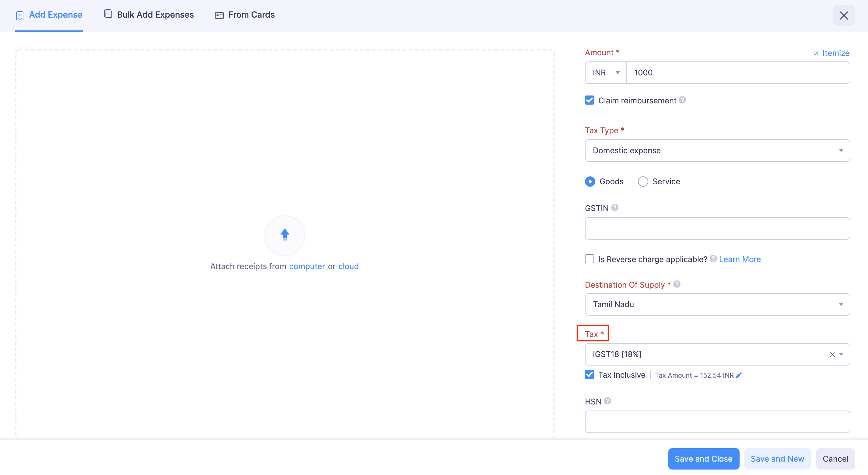The width and height of the screenshot is (868, 475).
Task: Open the INR currency dropdown
Action: [606, 73]
